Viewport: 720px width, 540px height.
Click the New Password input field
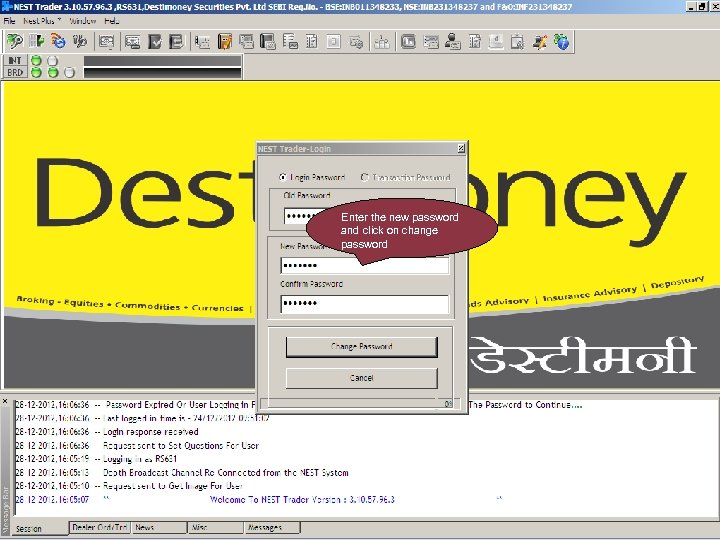365,265
